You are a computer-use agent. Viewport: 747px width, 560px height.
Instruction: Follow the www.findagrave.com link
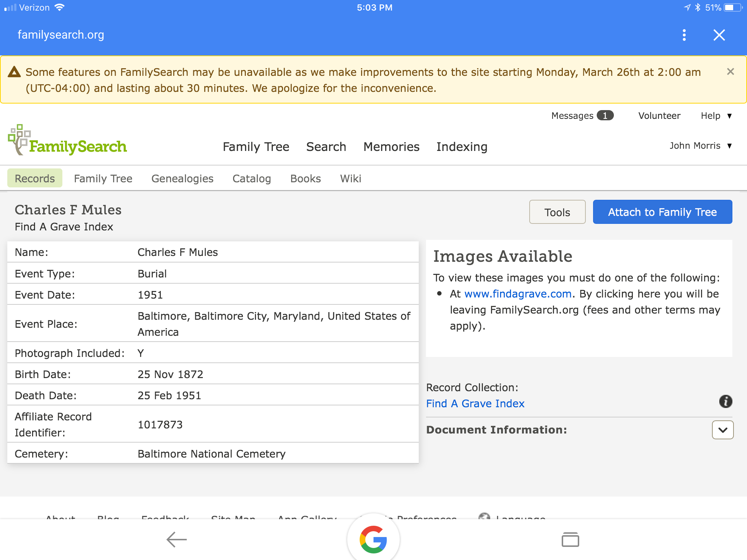(x=518, y=293)
